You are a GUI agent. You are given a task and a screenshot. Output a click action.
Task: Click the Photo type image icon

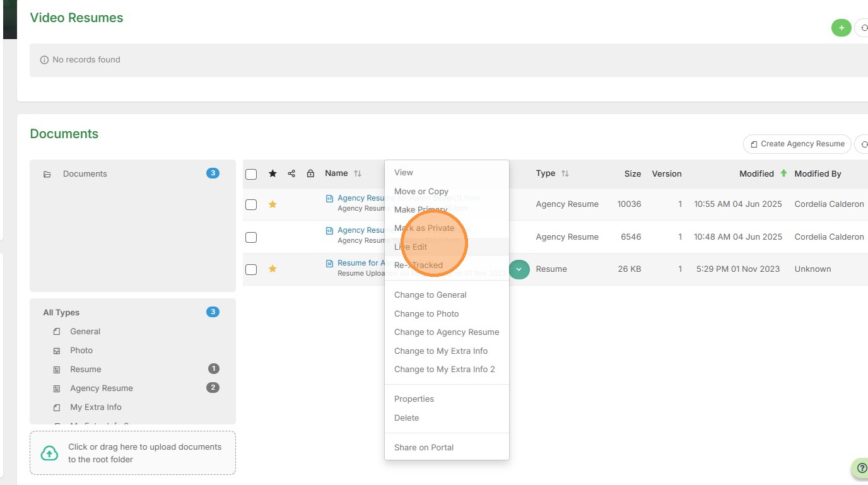click(x=57, y=351)
